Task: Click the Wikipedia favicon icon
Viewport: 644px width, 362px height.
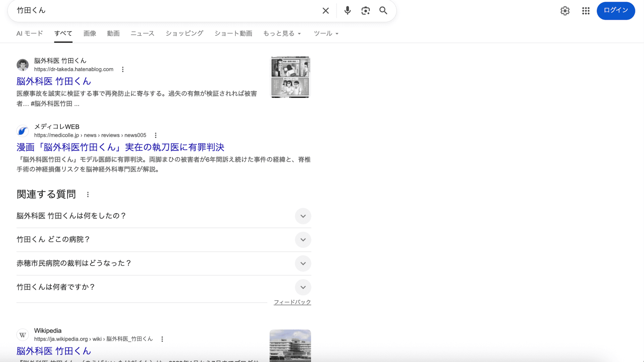Action: 22,335
